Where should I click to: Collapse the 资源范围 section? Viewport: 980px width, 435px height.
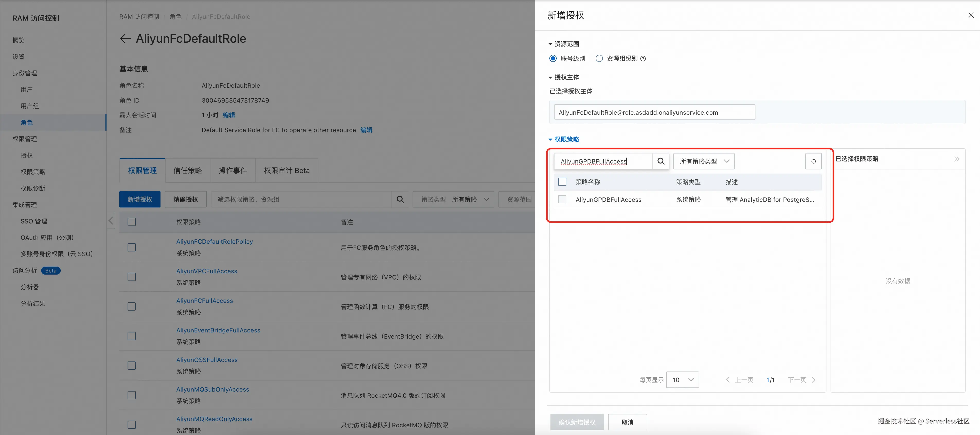550,44
